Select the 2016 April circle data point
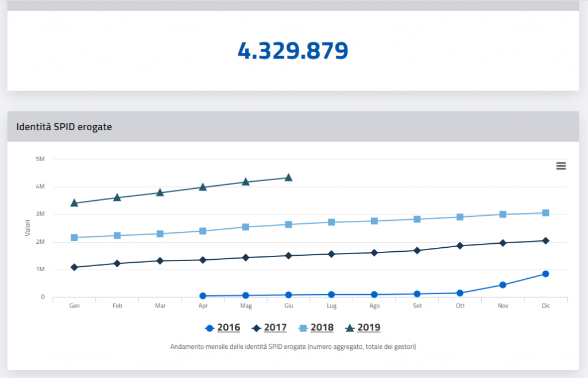Viewport: 588px width, 378px height. [x=203, y=296]
